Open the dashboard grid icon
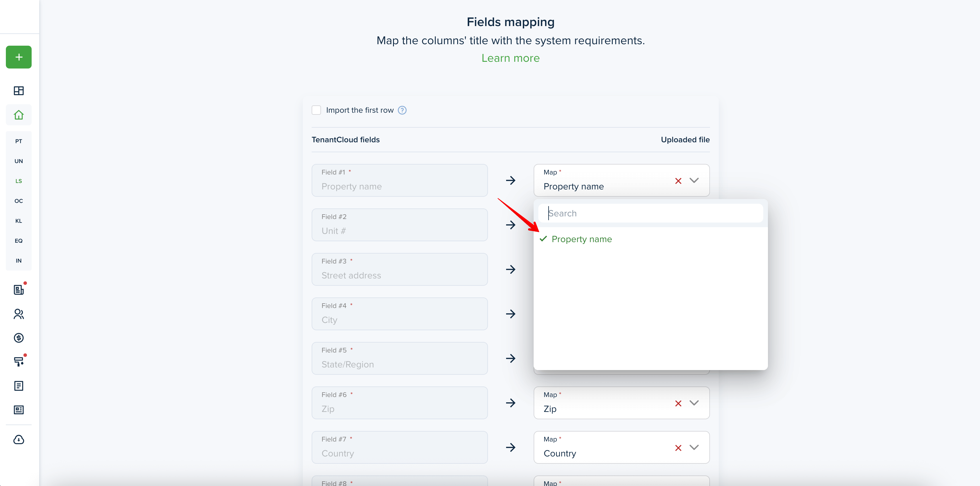 [19, 90]
